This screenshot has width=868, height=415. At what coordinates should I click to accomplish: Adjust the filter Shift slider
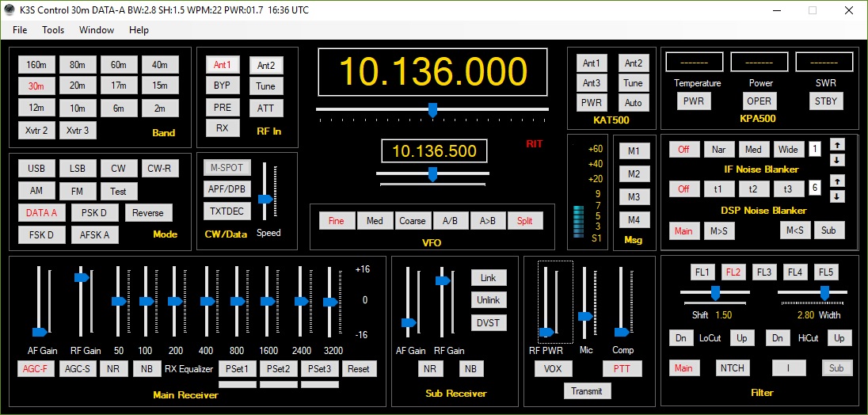point(715,292)
